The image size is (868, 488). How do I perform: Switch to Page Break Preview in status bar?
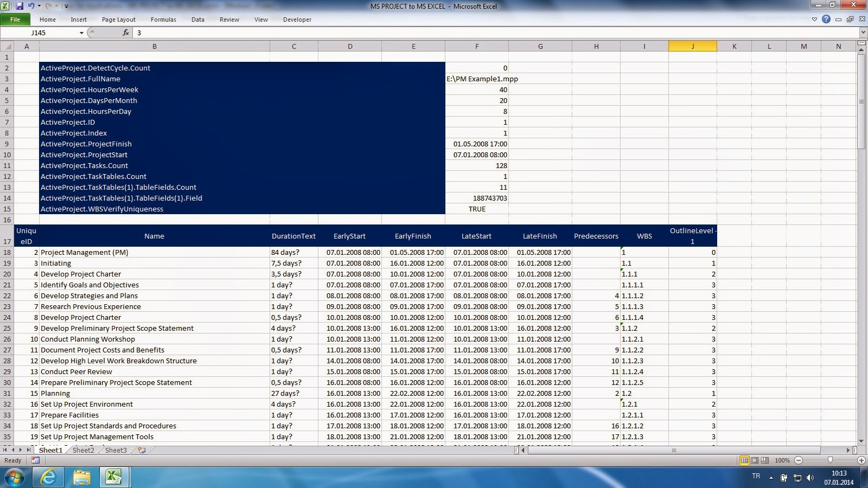(x=764, y=460)
